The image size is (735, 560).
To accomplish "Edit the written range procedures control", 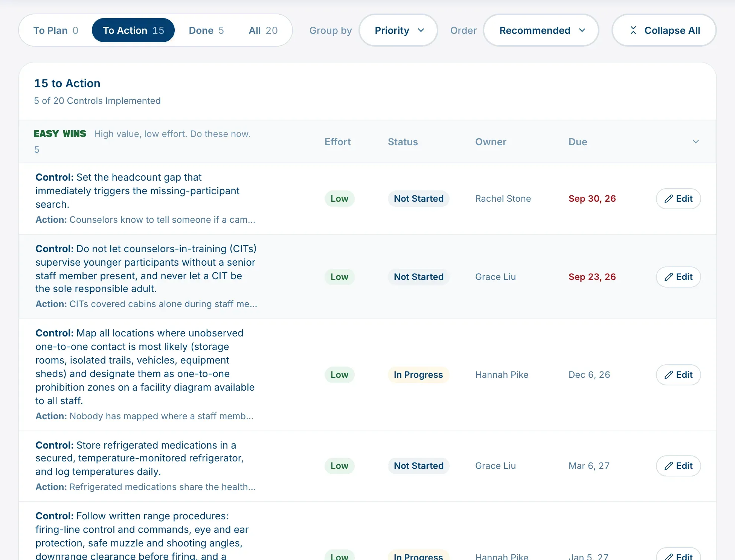I will [678, 555].
